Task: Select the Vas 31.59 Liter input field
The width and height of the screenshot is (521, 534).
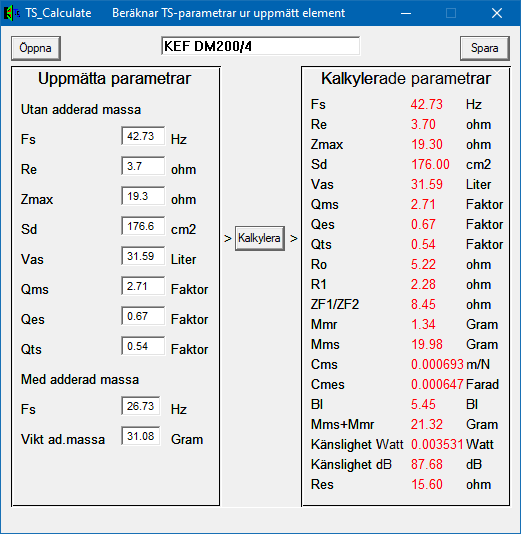Action: click(143, 256)
